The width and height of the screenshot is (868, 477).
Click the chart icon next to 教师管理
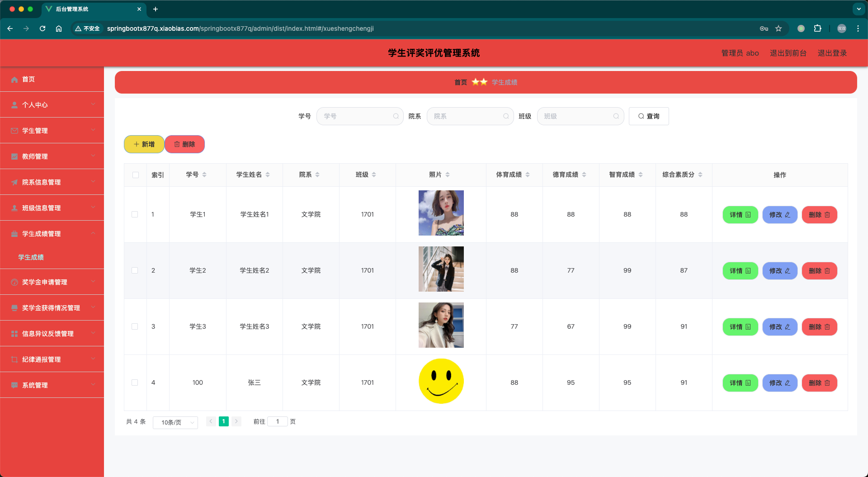(14, 156)
